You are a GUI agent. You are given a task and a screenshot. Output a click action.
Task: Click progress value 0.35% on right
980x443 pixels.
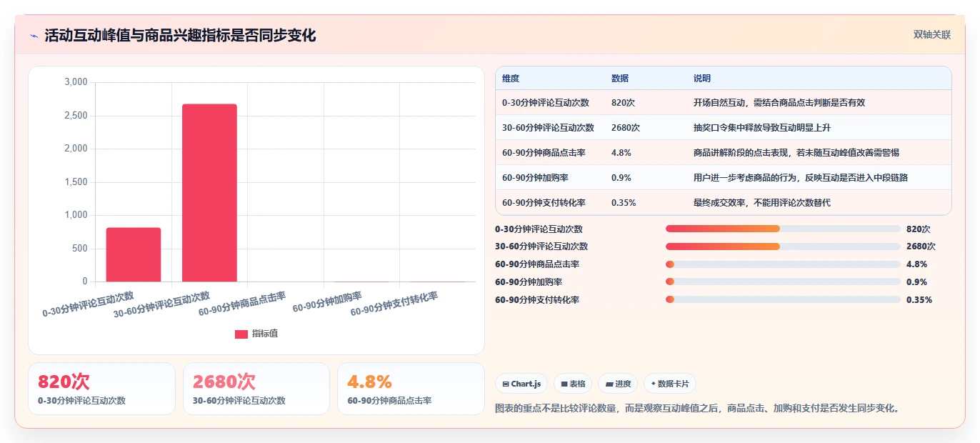pos(919,300)
